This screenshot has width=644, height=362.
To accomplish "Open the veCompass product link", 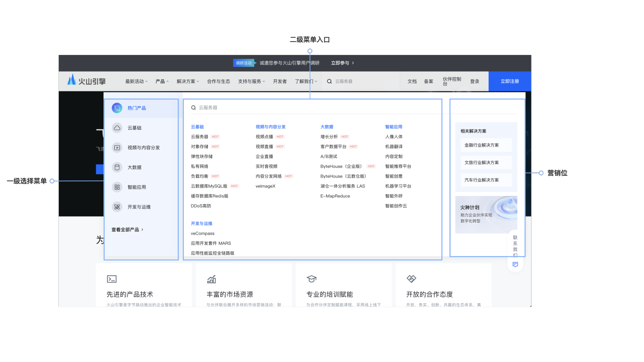I will [203, 234].
